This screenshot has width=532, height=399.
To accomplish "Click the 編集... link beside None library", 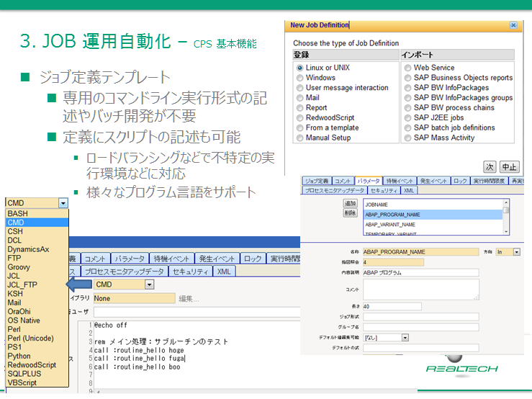I will [x=189, y=298].
